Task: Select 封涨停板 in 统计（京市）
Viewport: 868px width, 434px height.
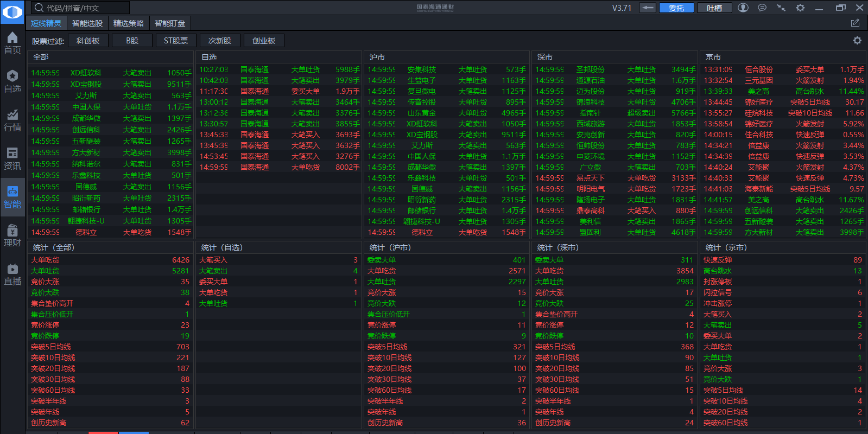Action: click(783, 282)
